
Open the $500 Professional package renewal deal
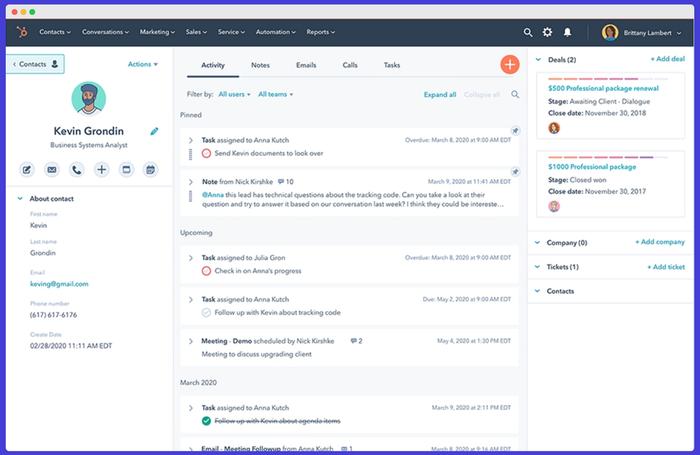tap(603, 88)
